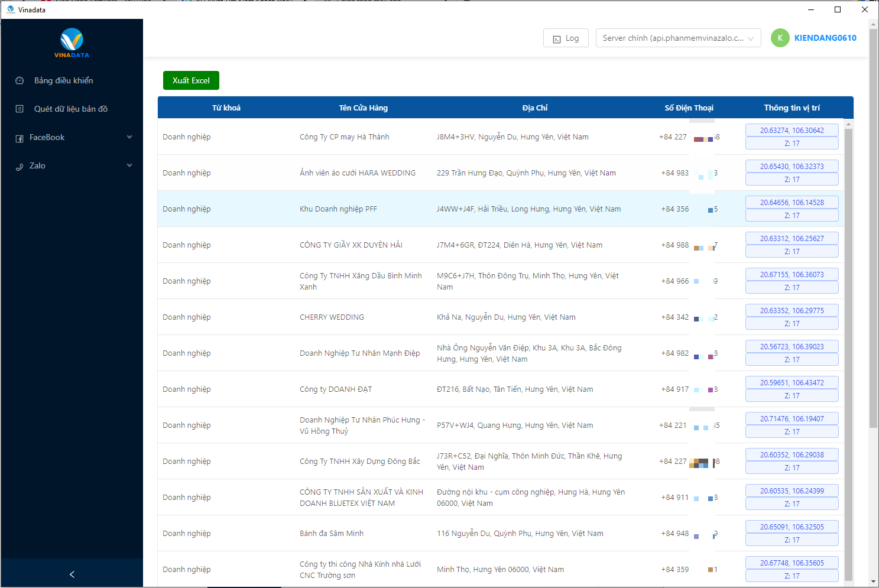The height and width of the screenshot is (588, 879).
Task: Click the Vinadata logo in the sidebar
Action: tap(72, 43)
